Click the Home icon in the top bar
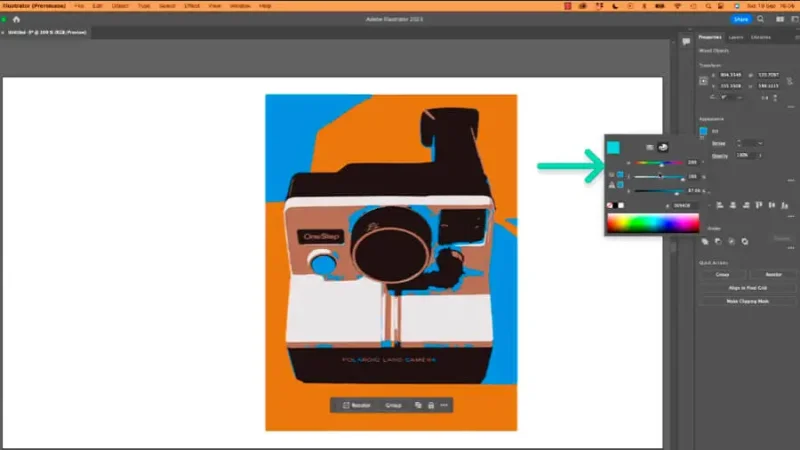Image resolution: width=800 pixels, height=450 pixels. tap(16, 19)
